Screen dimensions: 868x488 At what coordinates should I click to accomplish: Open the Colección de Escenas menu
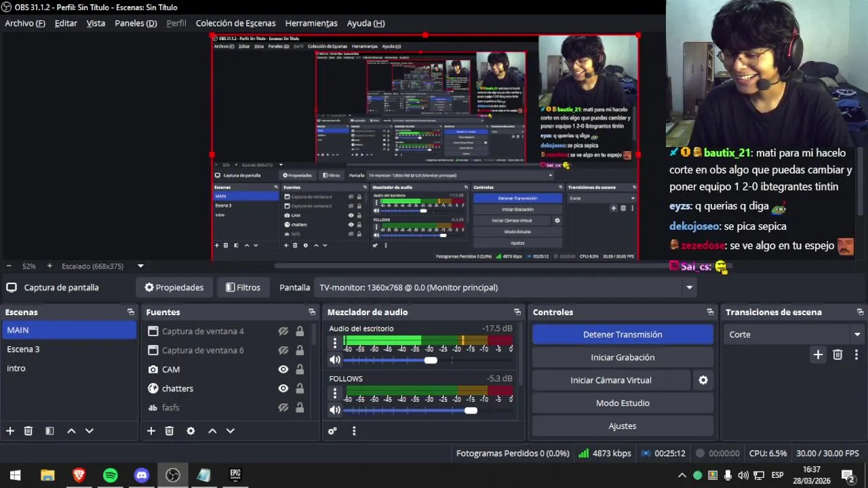tap(235, 23)
